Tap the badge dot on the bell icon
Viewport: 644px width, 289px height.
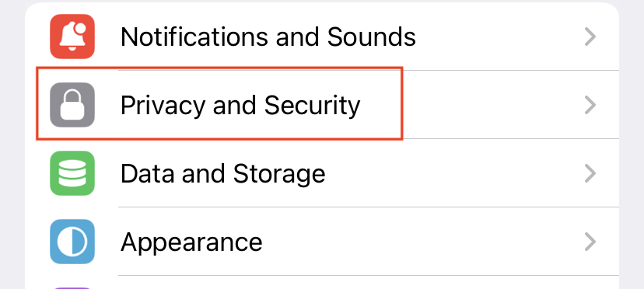[x=81, y=28]
